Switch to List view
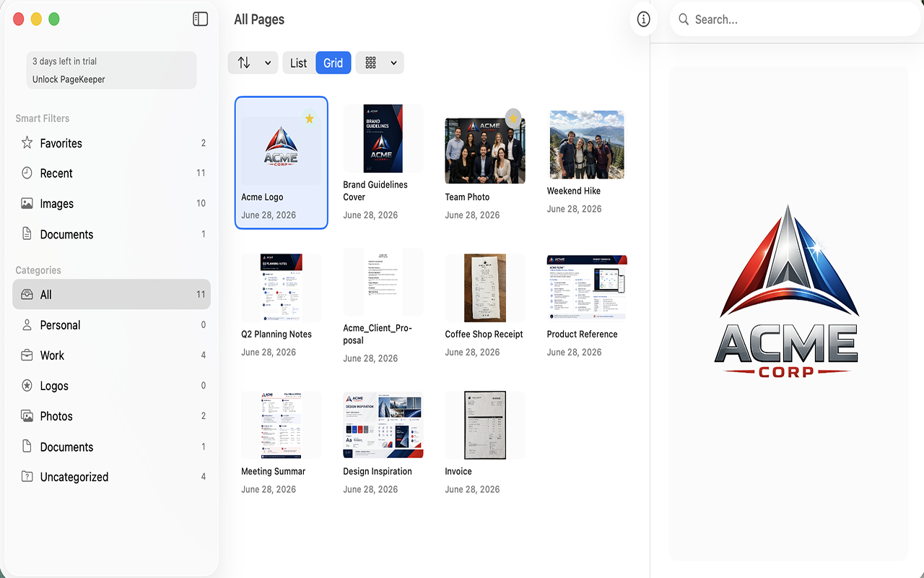This screenshot has width=924, height=578. pyautogui.click(x=299, y=63)
